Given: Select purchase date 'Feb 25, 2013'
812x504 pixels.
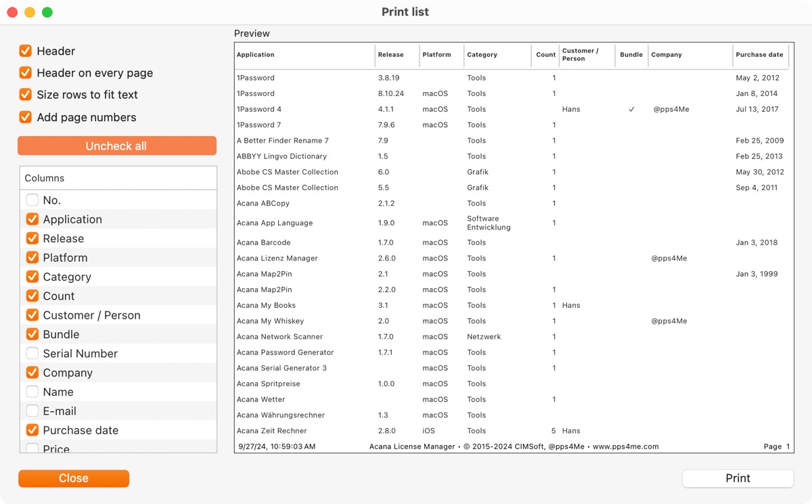Looking at the screenshot, I should pyautogui.click(x=760, y=156).
